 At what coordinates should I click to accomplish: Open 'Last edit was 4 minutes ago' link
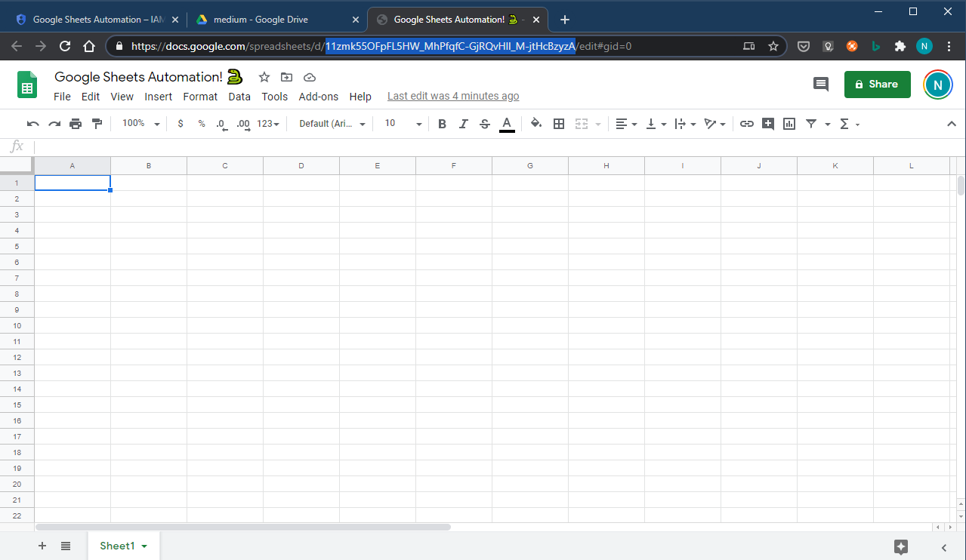tap(453, 97)
